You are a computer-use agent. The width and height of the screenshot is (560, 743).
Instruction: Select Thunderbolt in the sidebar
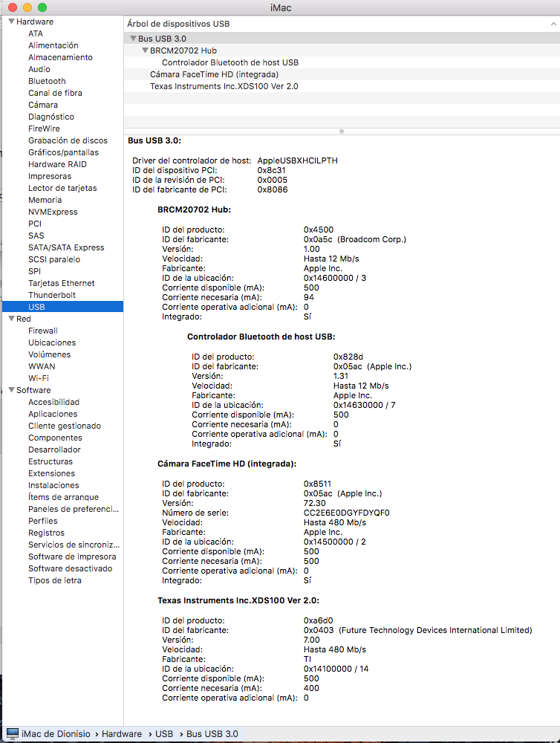coord(52,295)
